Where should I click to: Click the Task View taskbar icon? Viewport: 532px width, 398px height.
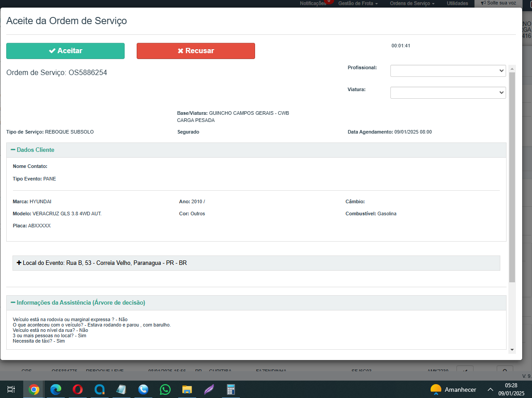point(12,390)
